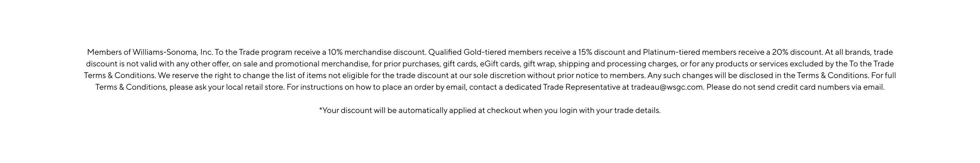Click 'login with your trade details' text

pos(610,111)
